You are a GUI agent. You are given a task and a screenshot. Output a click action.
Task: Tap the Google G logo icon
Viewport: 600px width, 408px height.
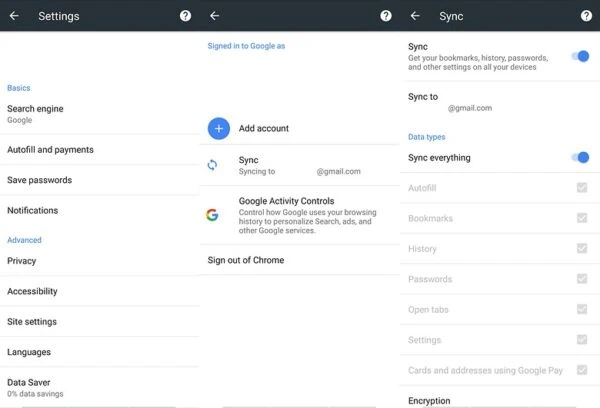[x=212, y=215]
